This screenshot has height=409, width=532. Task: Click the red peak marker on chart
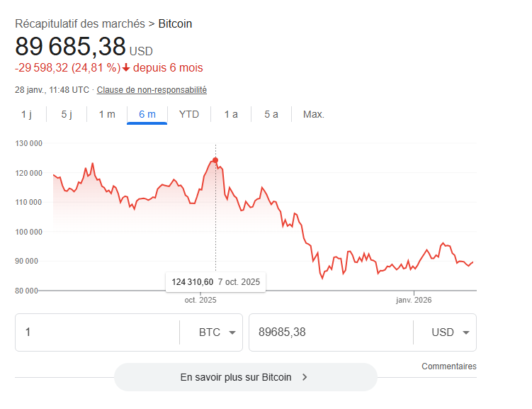point(215,160)
